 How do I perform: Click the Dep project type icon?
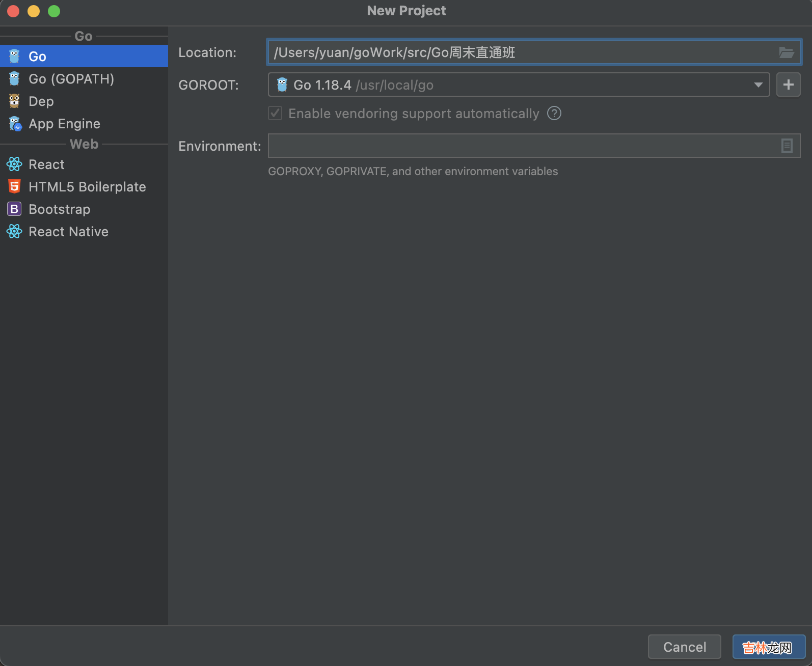tap(14, 101)
